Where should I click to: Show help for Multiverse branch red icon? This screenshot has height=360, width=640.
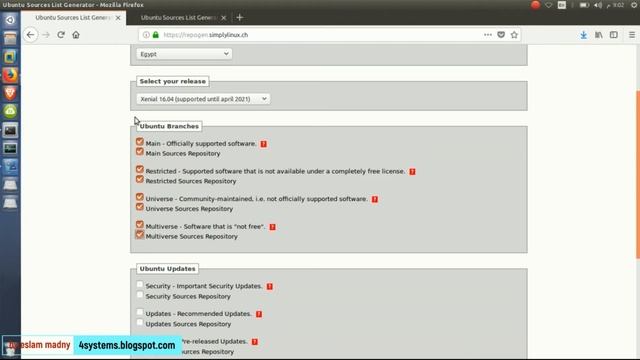pyautogui.click(x=272, y=227)
